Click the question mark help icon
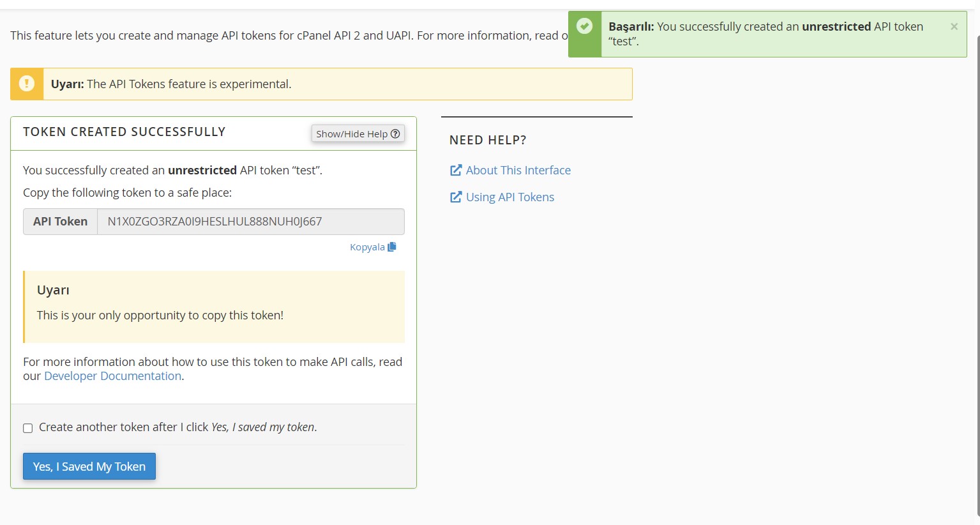The height and width of the screenshot is (525, 980). click(x=395, y=133)
